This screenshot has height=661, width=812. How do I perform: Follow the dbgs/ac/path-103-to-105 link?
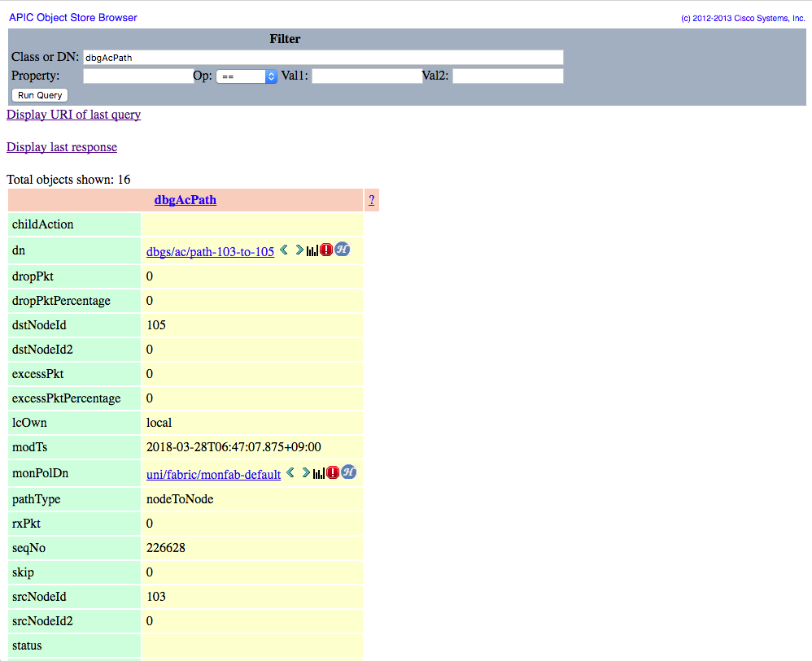pos(210,252)
